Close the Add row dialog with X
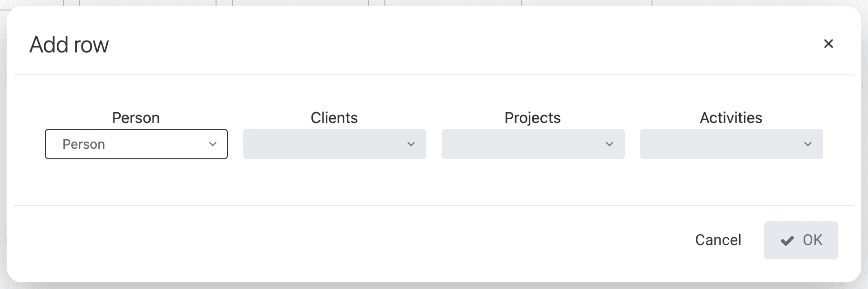 tap(828, 44)
